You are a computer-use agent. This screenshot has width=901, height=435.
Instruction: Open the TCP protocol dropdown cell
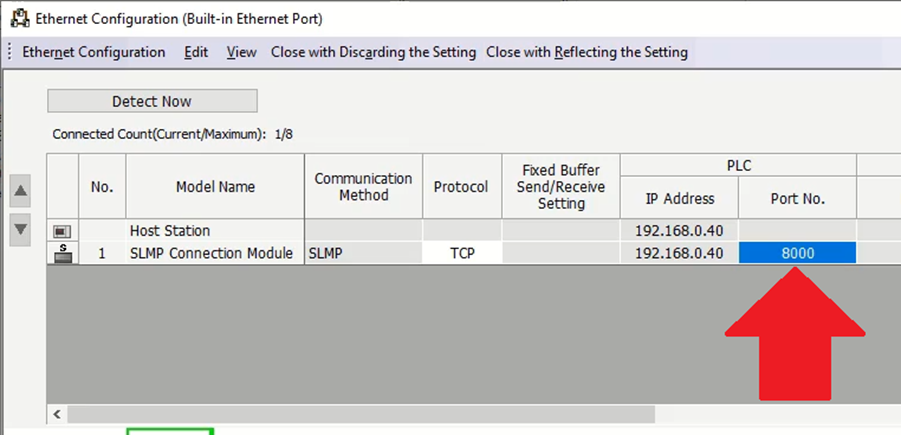pos(463,253)
